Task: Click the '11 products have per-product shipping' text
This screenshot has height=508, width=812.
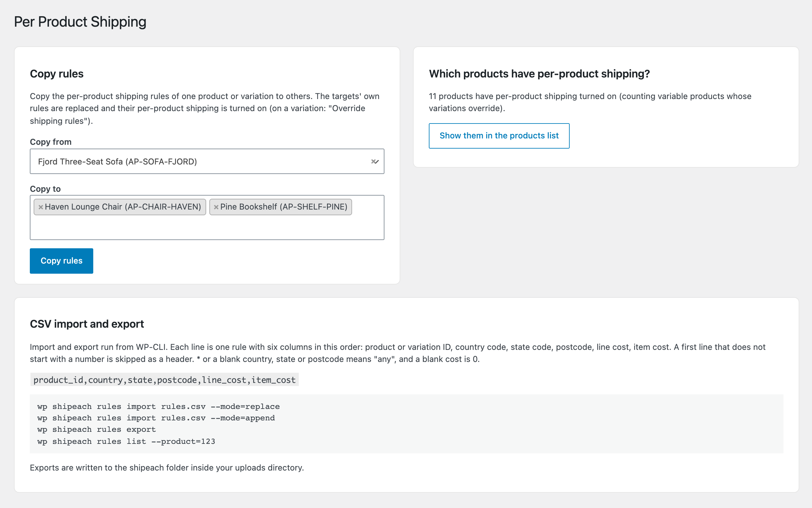Action: click(x=590, y=102)
